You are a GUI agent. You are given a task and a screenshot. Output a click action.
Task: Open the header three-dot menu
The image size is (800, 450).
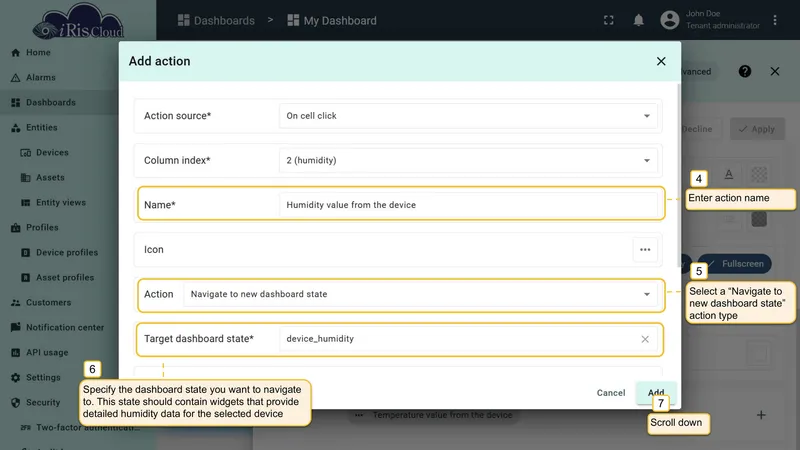[x=774, y=20]
